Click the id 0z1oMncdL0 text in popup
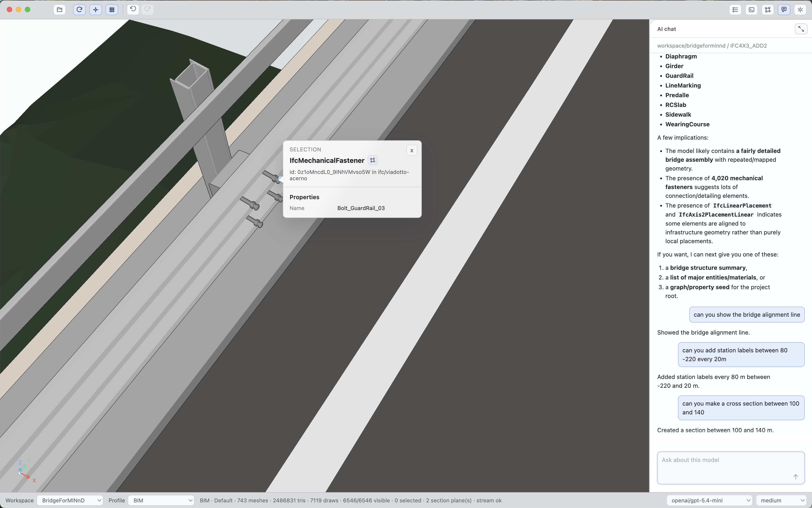Image resolution: width=812 pixels, height=508 pixels. coord(349,175)
